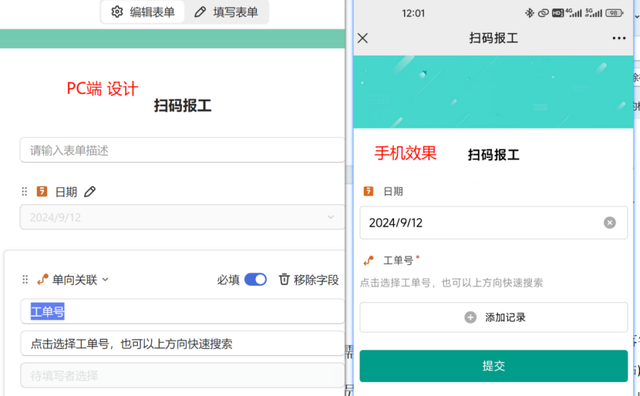The height and width of the screenshot is (396, 640).
Task: Clear the mobile date 2024/9/12 with the X icon
Action: pos(610,222)
